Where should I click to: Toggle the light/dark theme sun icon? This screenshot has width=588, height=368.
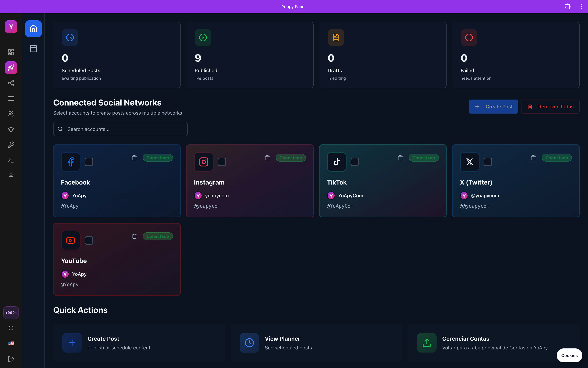tap(11, 328)
